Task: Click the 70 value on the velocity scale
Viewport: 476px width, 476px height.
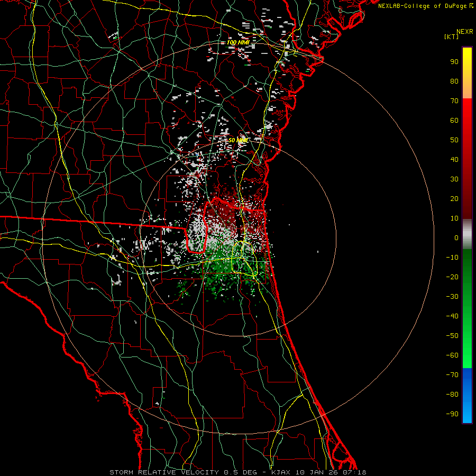Action: [x=454, y=101]
